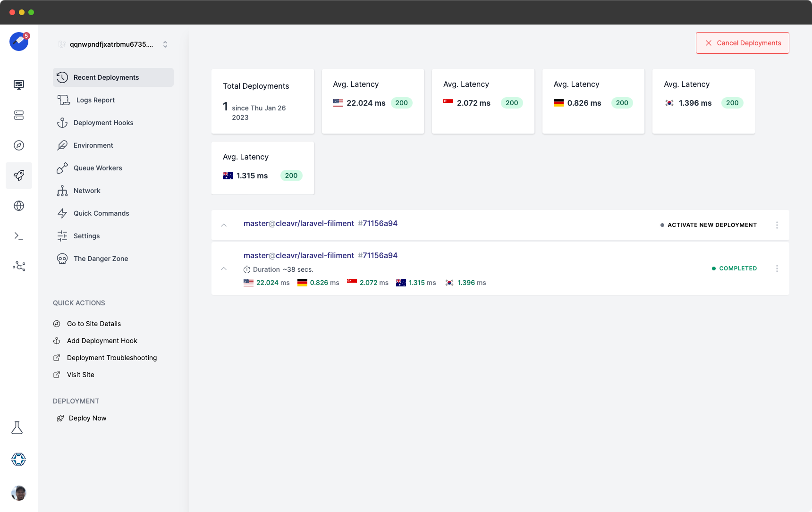The height and width of the screenshot is (512, 812).
Task: Collapse the completed deployment details chevron
Action: point(224,269)
